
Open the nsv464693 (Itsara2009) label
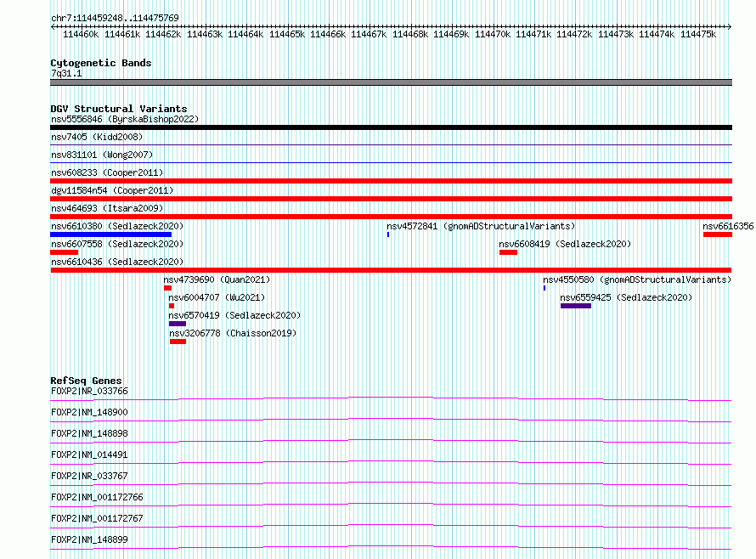[x=107, y=208]
